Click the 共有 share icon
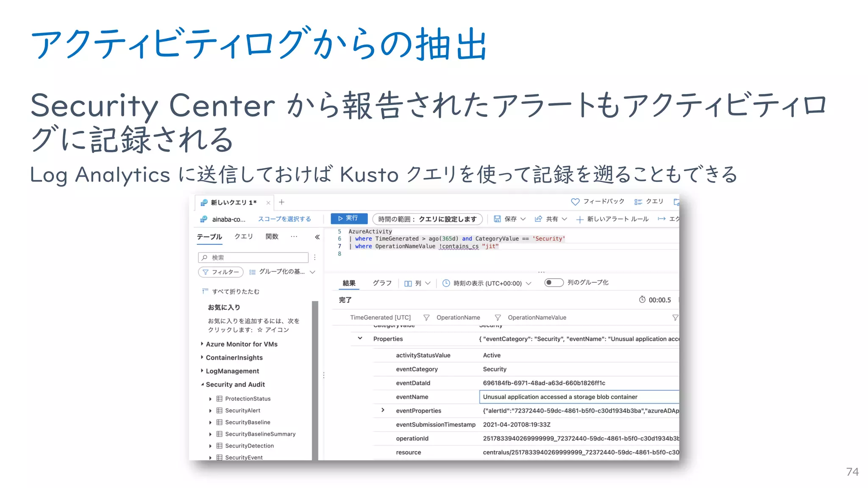Image resolution: width=868 pixels, height=488 pixels. (538, 219)
